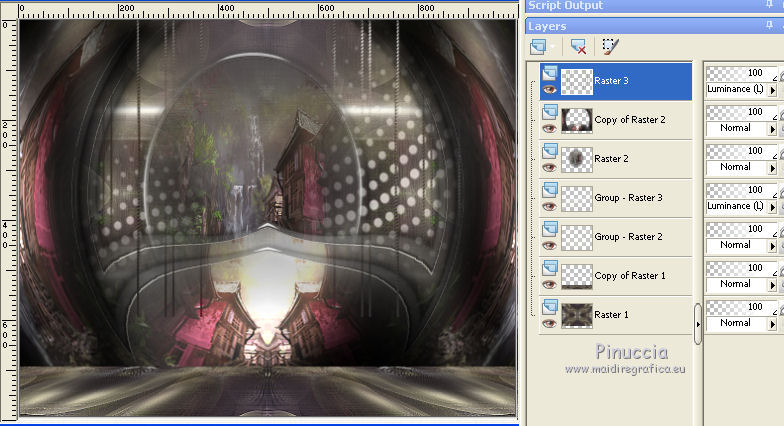This screenshot has width=784, height=426.
Task: Open the New Layer dropdown arrow
Action: tap(552, 47)
